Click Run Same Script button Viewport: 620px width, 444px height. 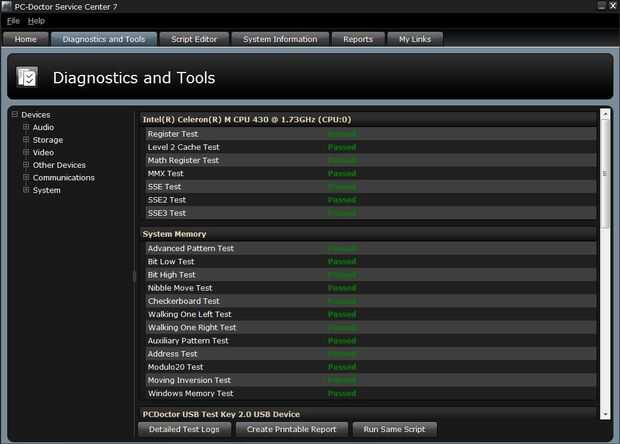(394, 429)
